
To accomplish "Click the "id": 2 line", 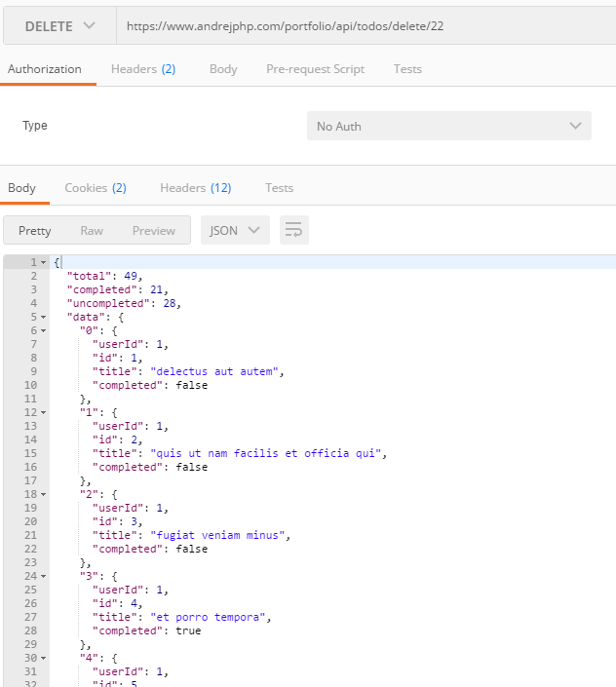I will pyautogui.click(x=117, y=439).
